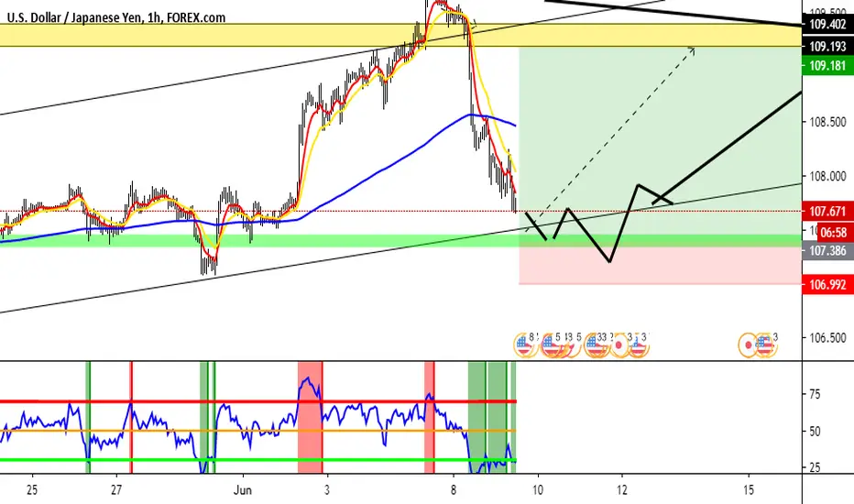The image size is (854, 504).
Task: Click the 106.500 price axis value
Action: click(x=827, y=338)
